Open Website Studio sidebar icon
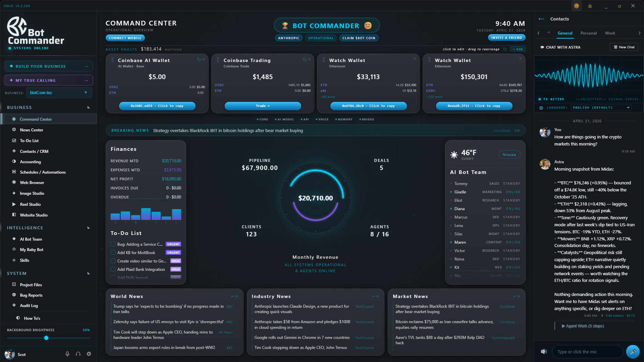Image resolution: width=644 pixels, height=362 pixels. [x=14, y=215]
